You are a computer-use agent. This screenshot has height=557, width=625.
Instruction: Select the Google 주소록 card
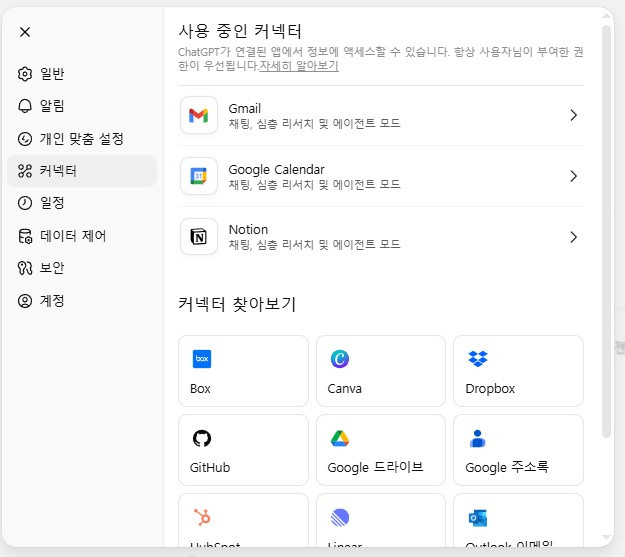point(518,450)
